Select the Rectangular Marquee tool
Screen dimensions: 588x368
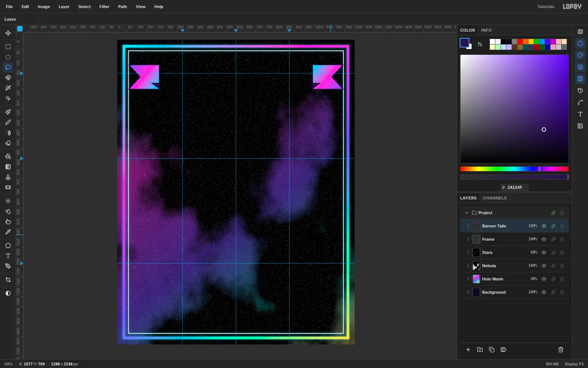pos(8,47)
